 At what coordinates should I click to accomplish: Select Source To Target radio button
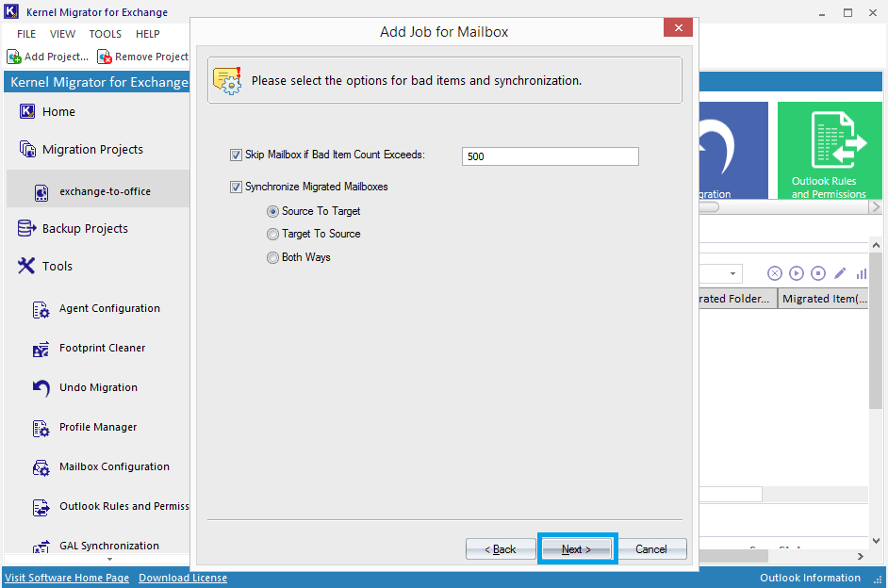[273, 211]
